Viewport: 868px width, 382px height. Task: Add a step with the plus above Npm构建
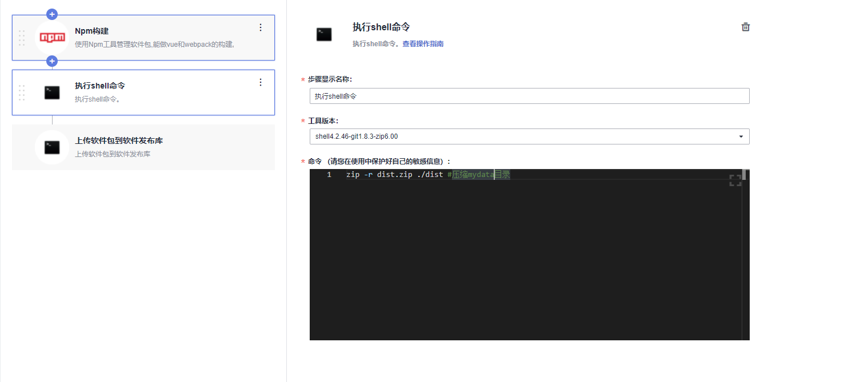(x=52, y=14)
